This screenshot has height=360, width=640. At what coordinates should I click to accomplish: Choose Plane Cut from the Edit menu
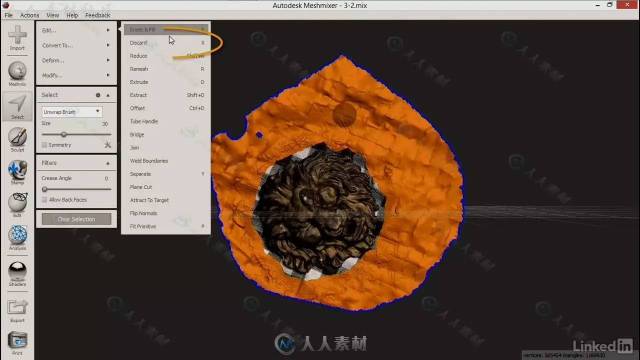tap(166, 187)
